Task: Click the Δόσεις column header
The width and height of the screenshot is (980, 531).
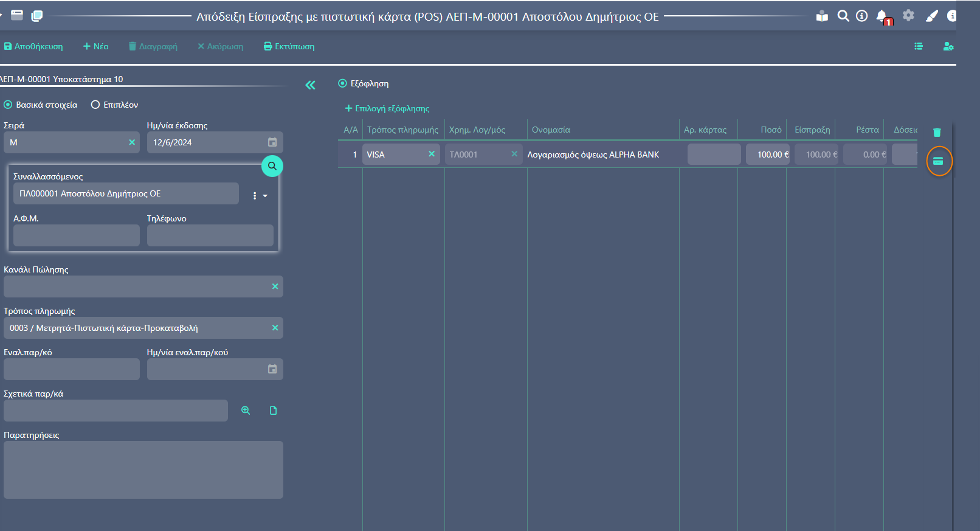Action: (x=905, y=130)
